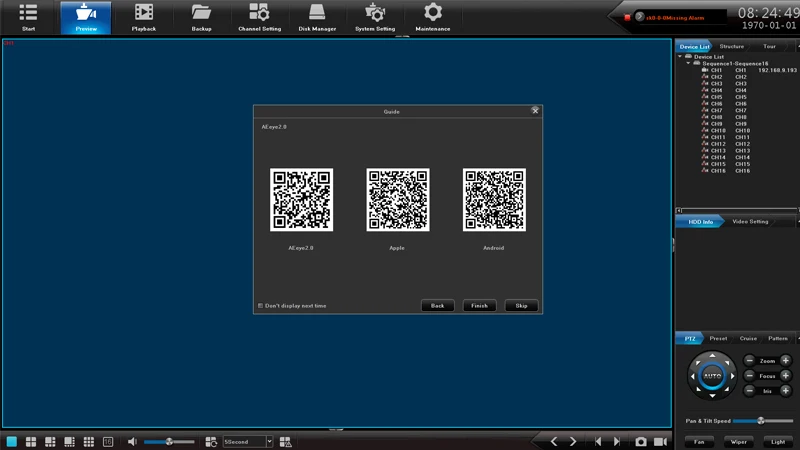The width and height of the screenshot is (800, 450).
Task: Click the alarm layout warning icon
Action: pyautogui.click(x=285, y=441)
